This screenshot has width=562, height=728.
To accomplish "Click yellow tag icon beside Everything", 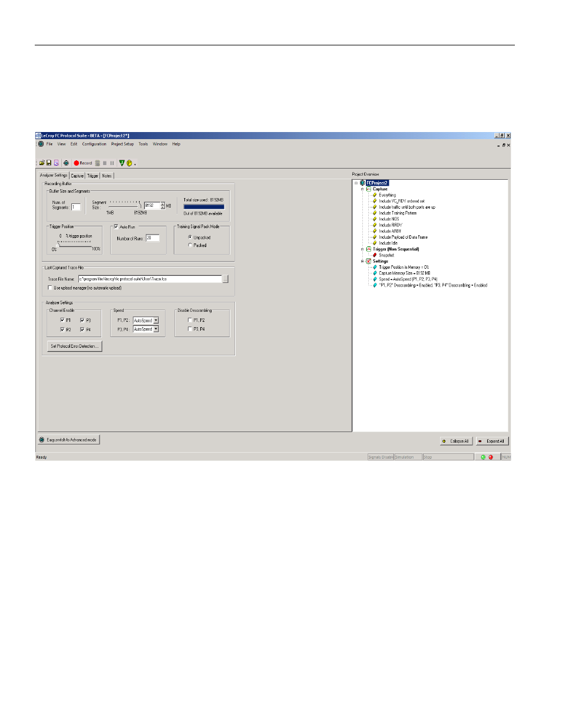I will pos(375,195).
